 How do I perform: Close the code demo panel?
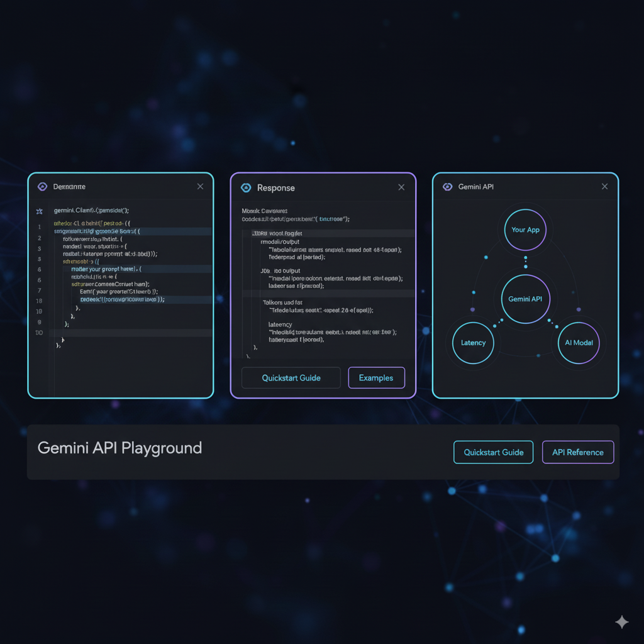pos(200,186)
